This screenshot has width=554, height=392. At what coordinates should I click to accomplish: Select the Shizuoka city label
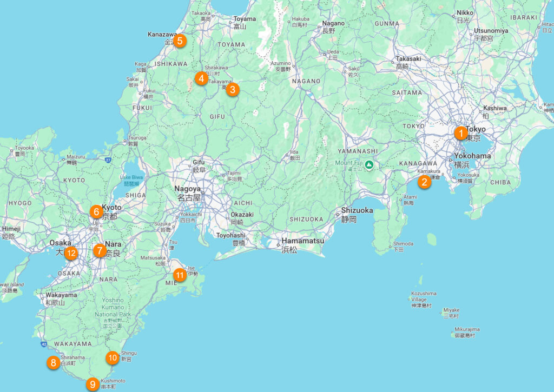357,211
